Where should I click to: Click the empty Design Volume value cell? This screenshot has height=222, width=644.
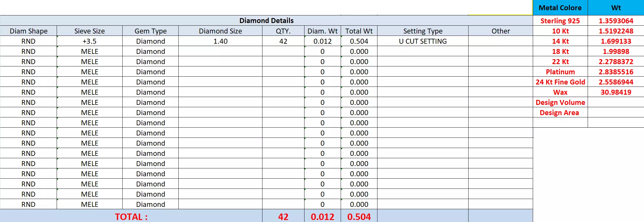pos(616,102)
